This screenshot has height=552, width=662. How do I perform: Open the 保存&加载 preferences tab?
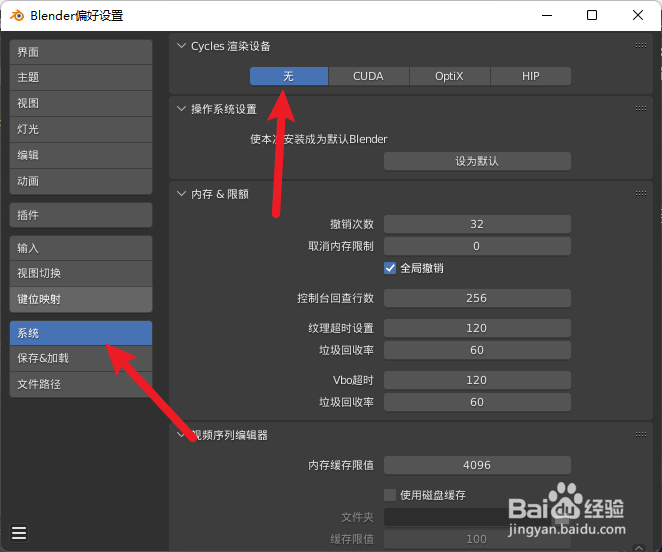81,358
